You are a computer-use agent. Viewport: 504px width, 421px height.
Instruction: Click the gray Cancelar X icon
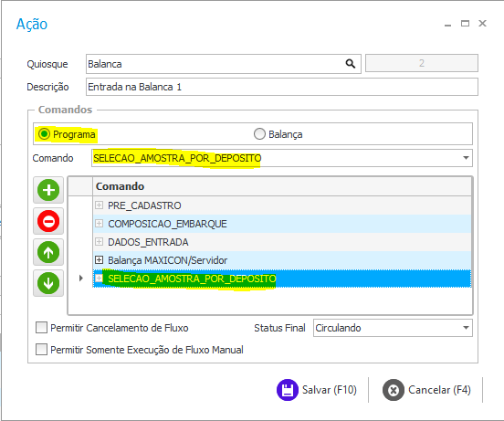coord(394,390)
